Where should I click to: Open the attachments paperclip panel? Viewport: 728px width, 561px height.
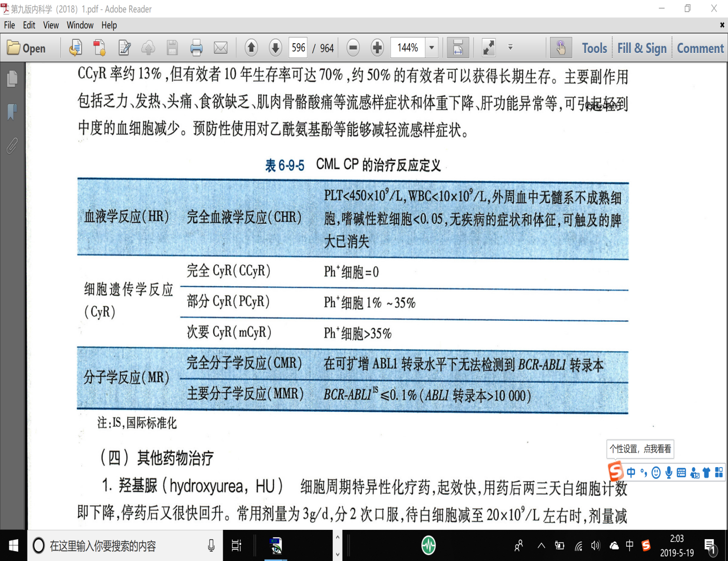12,145
